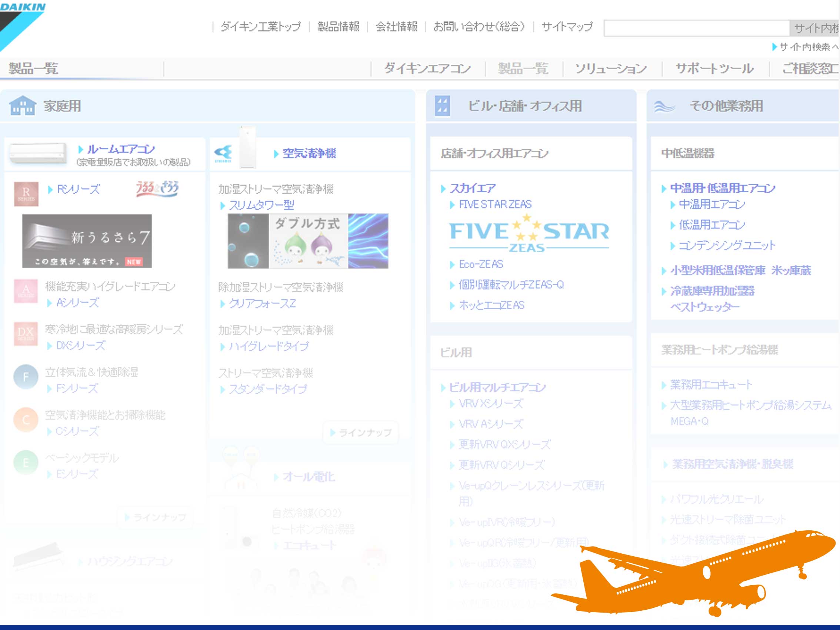
Task: Open the E series circle icon
Action: 26,463
